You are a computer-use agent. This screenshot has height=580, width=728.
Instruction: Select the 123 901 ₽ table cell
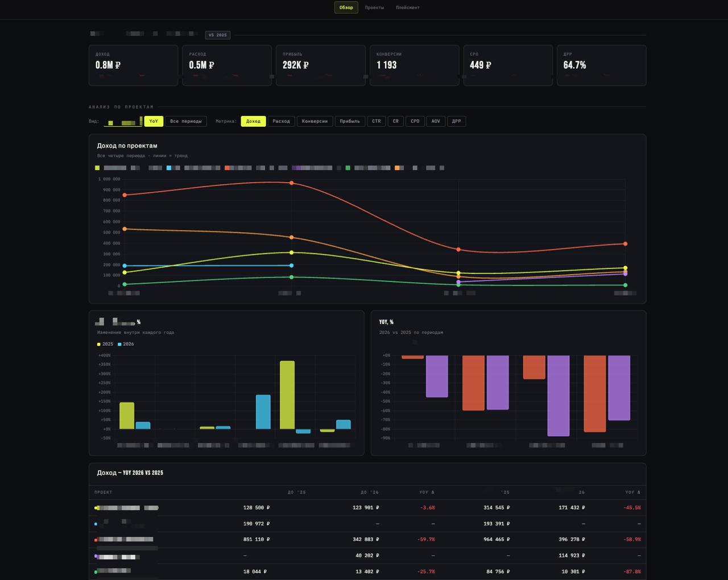366,508
